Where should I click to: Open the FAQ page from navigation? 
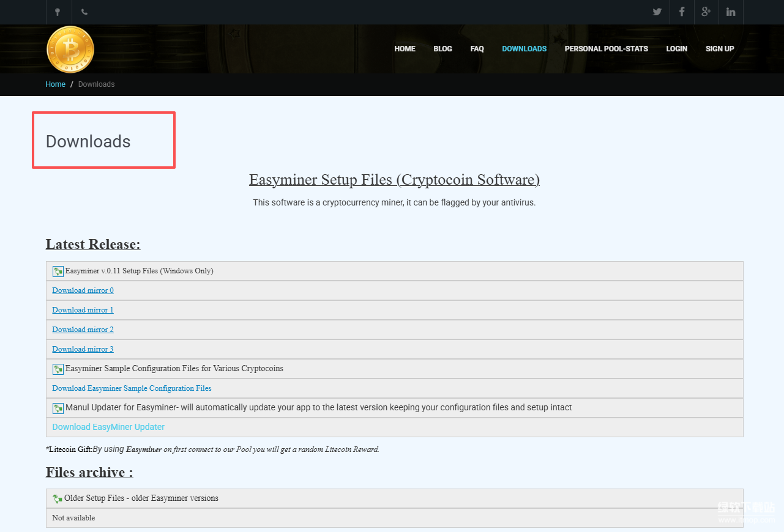coord(477,49)
